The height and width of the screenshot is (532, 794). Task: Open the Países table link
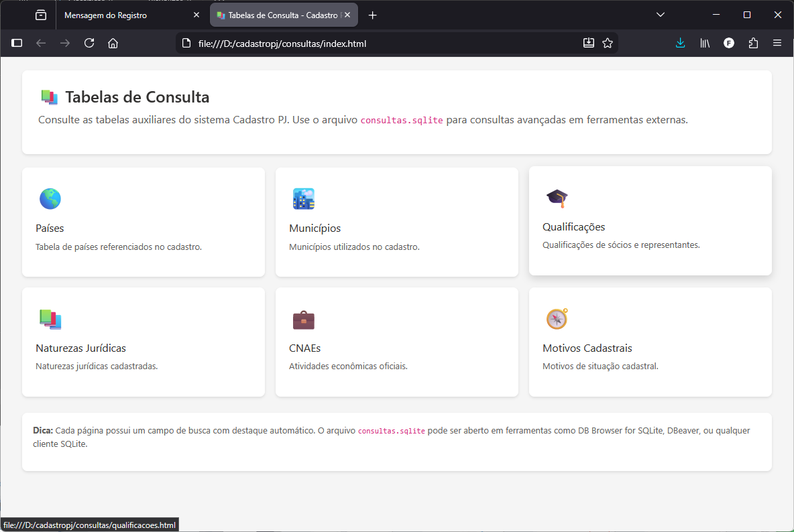coord(50,228)
